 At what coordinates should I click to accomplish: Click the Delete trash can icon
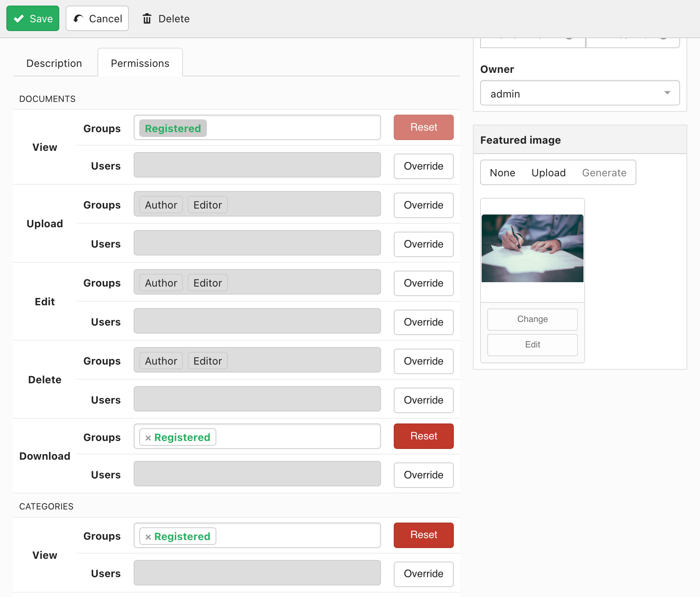pos(147,19)
